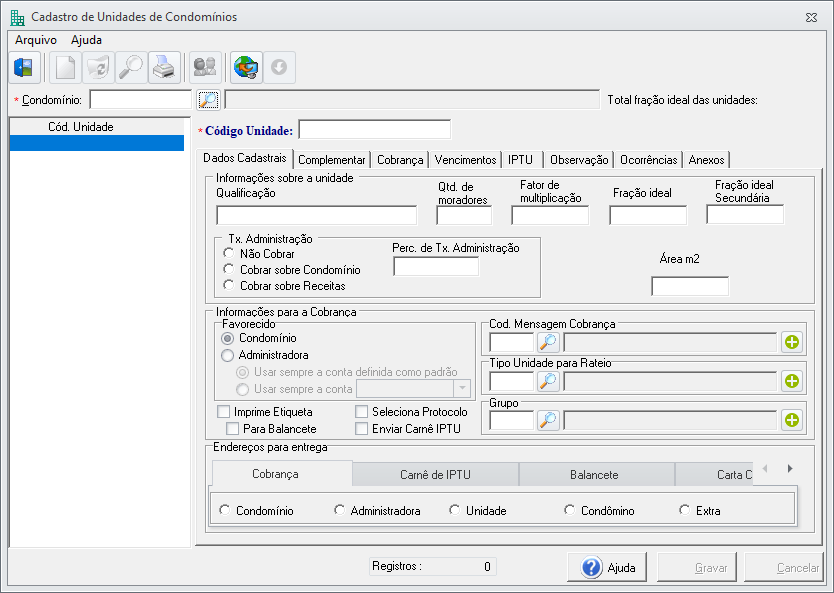Screen dimensions: 834x593
Task: Click the Cód. Unidade column header
Action: point(97,127)
